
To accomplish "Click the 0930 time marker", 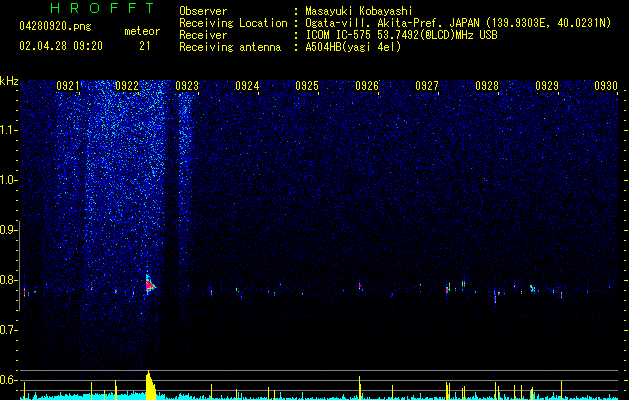I will [606, 86].
